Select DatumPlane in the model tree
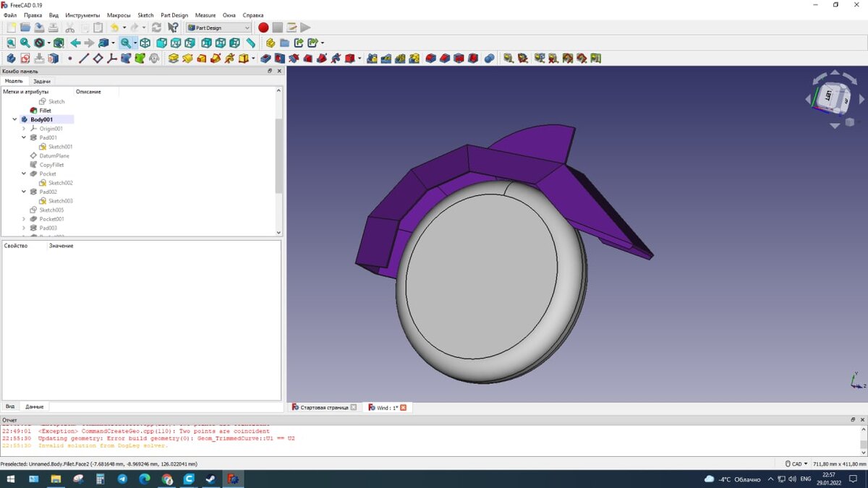Image resolution: width=868 pixels, height=488 pixels. point(54,155)
